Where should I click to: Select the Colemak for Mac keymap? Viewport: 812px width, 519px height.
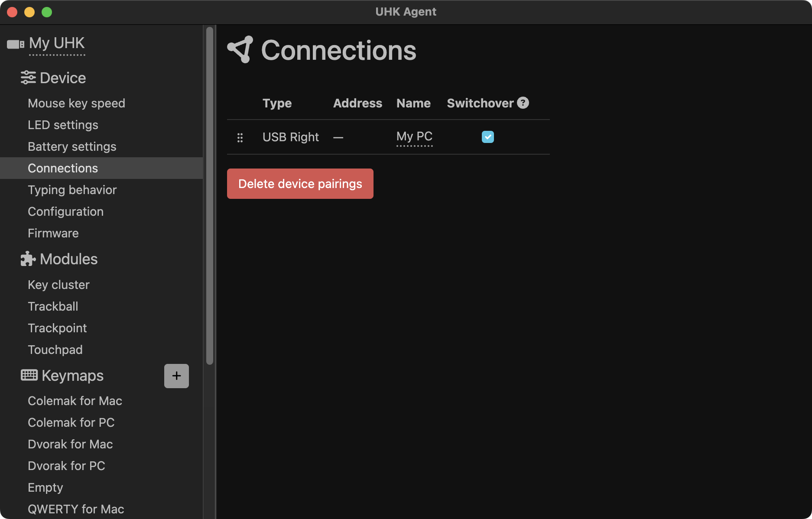tap(75, 401)
